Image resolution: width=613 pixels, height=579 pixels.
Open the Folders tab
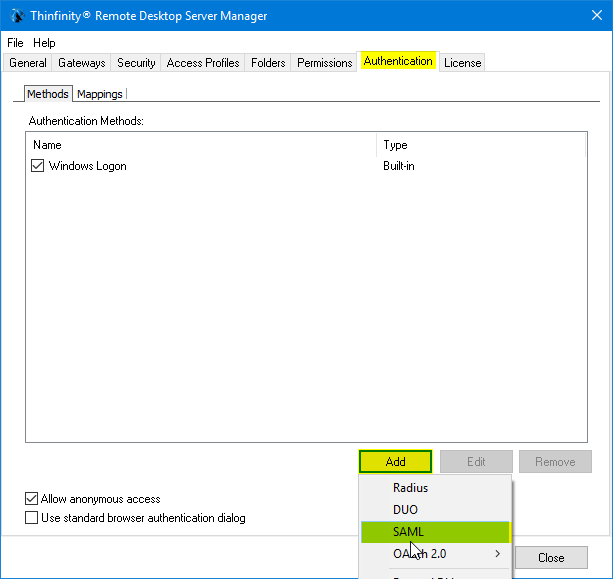point(268,63)
